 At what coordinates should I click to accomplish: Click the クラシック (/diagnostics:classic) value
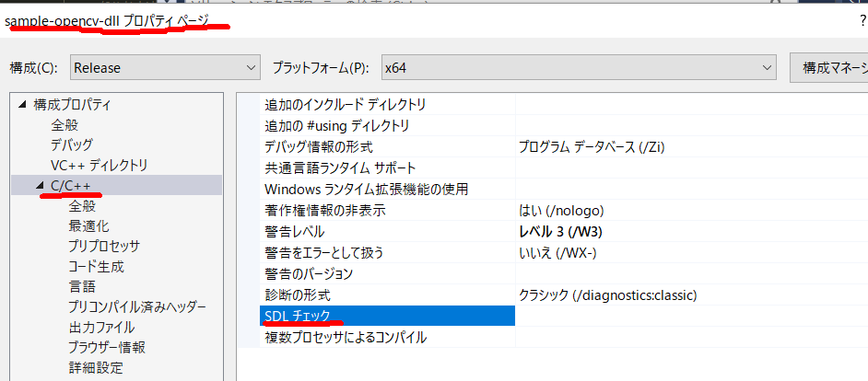tap(607, 294)
